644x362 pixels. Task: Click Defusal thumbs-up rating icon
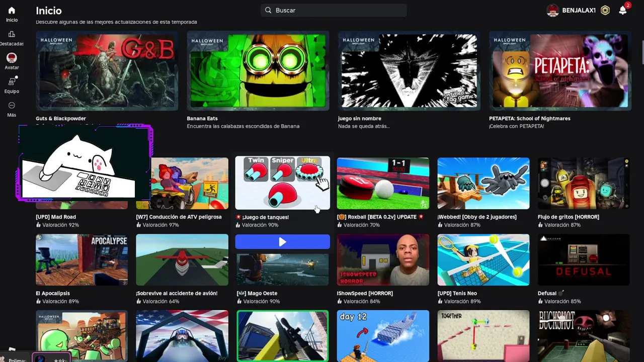tap(540, 302)
